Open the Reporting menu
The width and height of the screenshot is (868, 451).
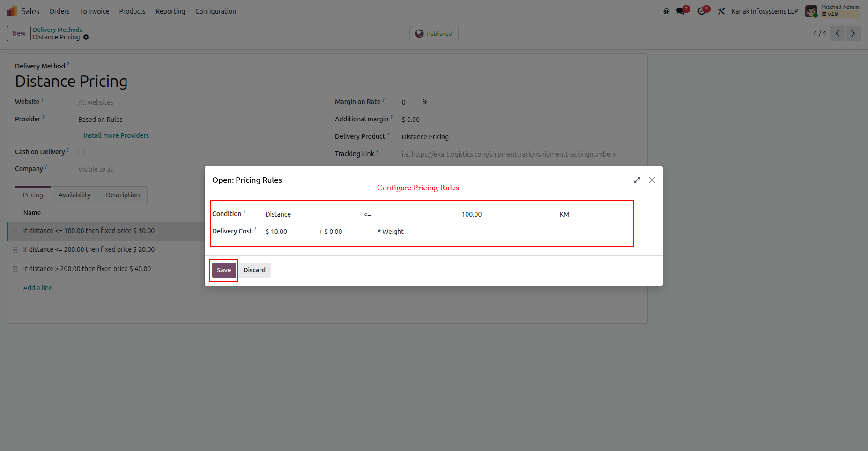[170, 11]
